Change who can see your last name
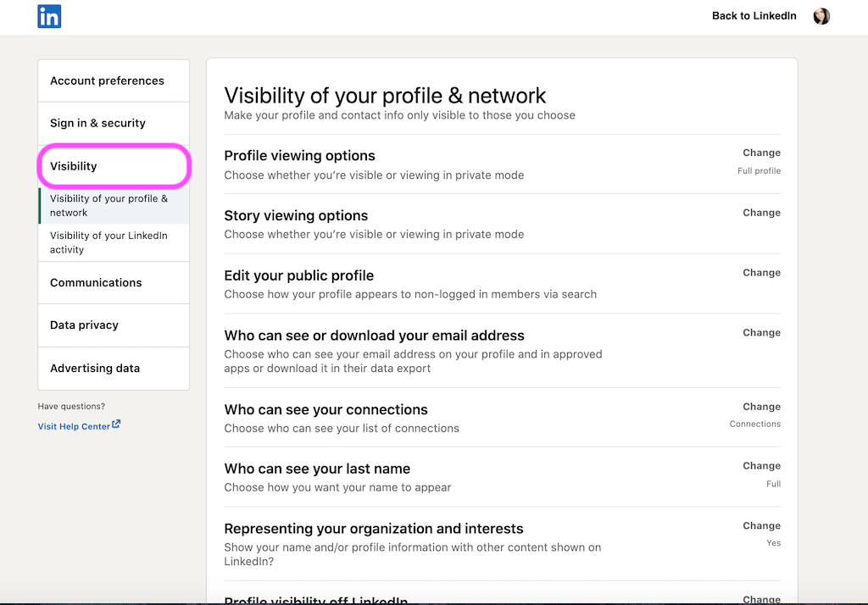Screen dimensions: 868x605 [x=761, y=466]
